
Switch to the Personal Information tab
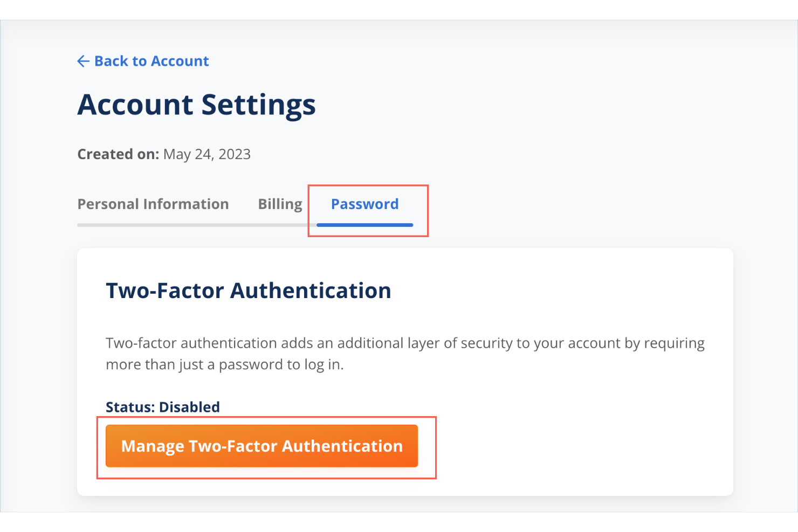pyautogui.click(x=153, y=204)
